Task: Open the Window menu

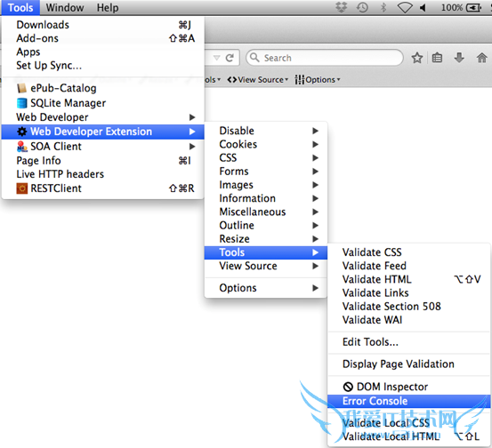Action: click(x=65, y=7)
